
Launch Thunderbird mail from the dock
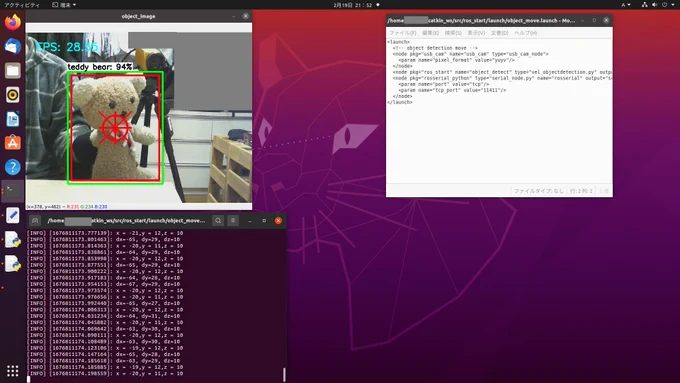click(x=13, y=46)
